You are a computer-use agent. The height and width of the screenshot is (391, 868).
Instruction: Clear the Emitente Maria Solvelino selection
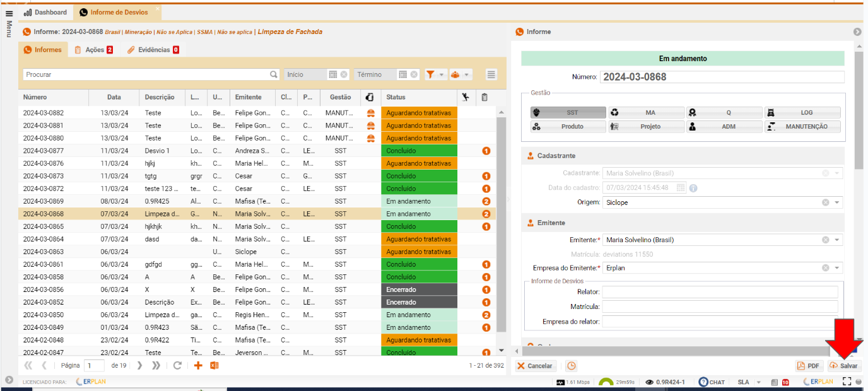point(825,240)
